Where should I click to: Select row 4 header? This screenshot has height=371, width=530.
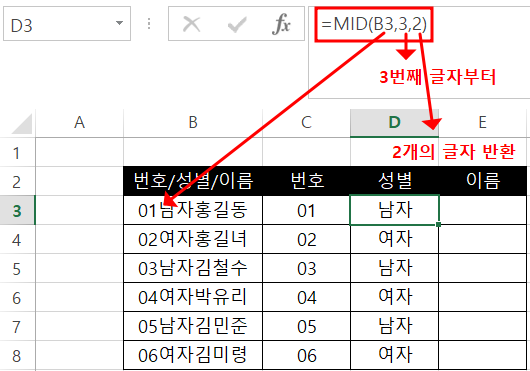click(x=17, y=240)
